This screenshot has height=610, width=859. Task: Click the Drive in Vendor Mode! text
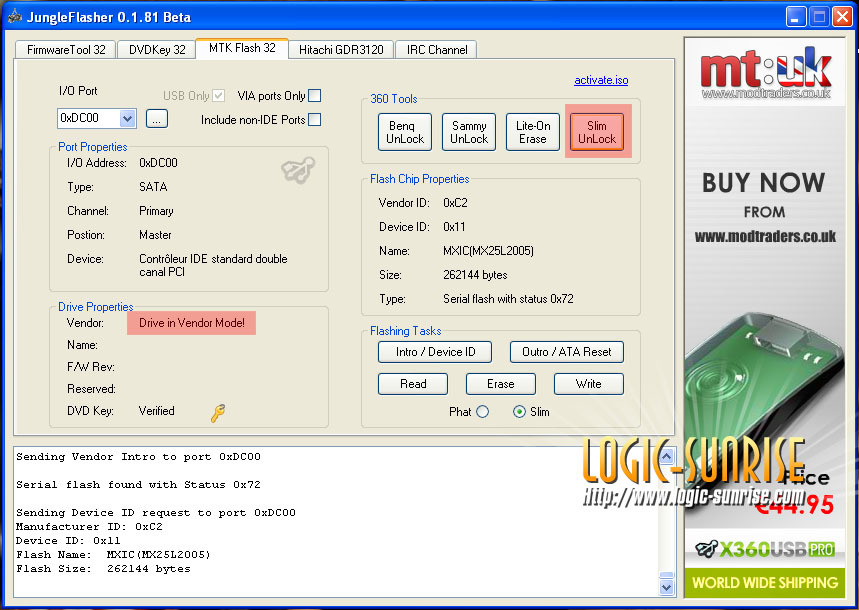click(x=192, y=323)
